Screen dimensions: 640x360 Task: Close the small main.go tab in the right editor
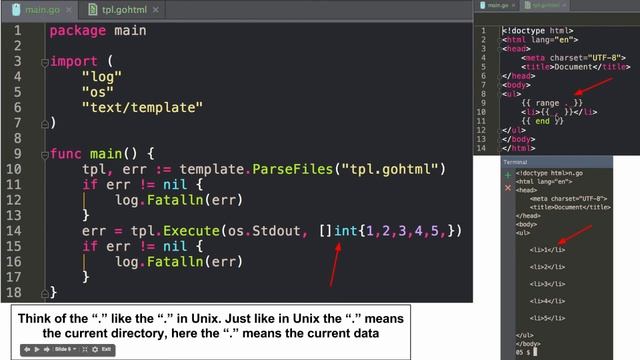tap(513, 5)
